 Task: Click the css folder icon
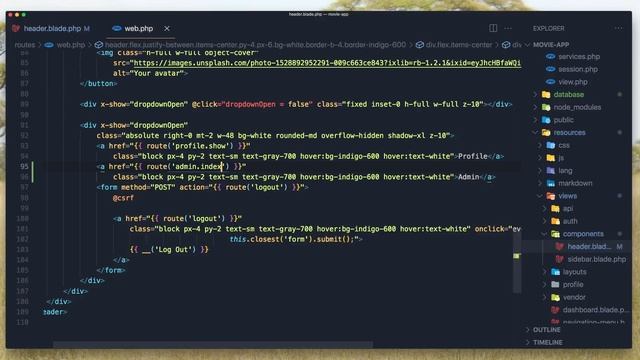[551, 145]
